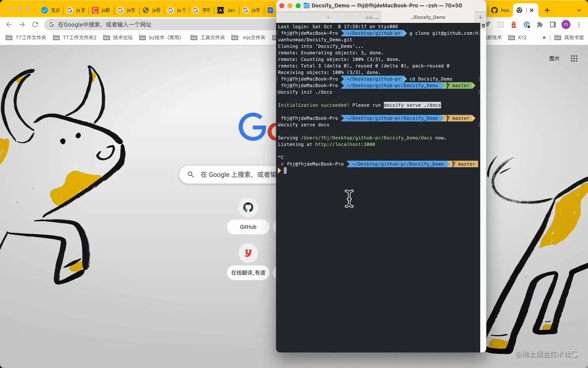Add a new Terminal tab with plus
588x368 pixels.
coord(480,17)
